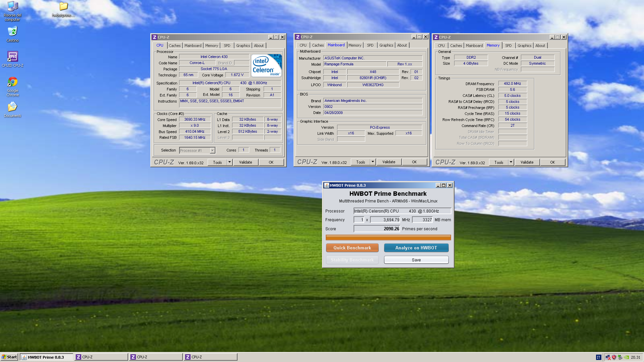Click the red shield tray icon
The width and height of the screenshot is (644, 362).
[x=614, y=357]
